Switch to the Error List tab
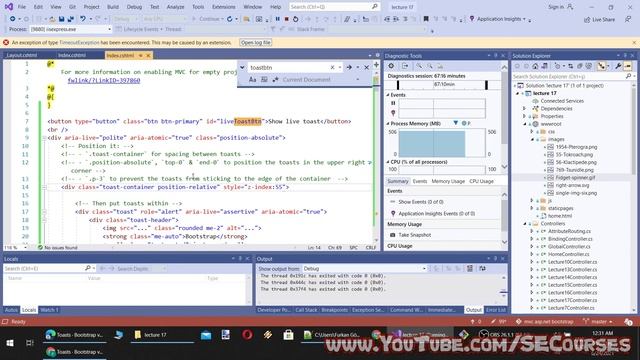640x360 pixels. point(496,310)
